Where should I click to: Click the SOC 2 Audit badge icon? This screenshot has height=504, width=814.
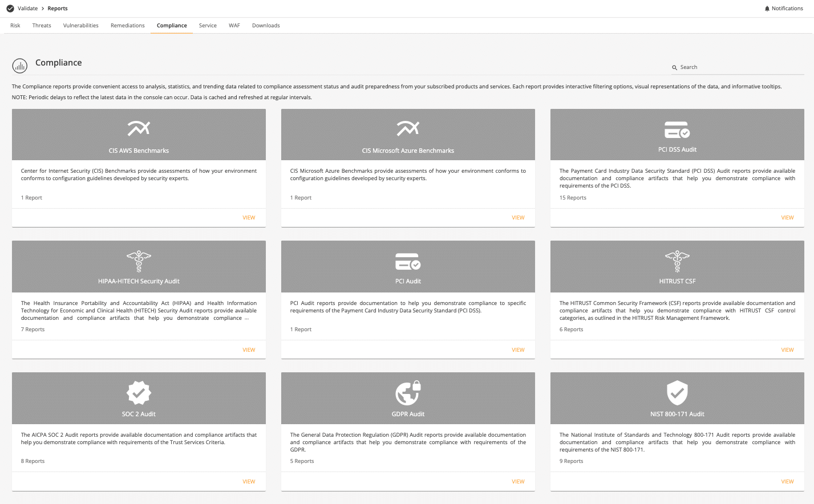(x=139, y=392)
